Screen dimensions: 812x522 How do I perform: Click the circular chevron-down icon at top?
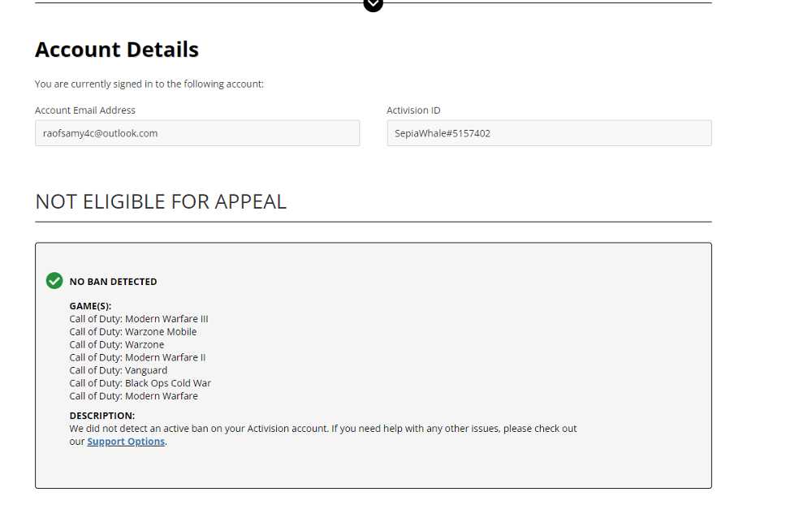coord(373,3)
